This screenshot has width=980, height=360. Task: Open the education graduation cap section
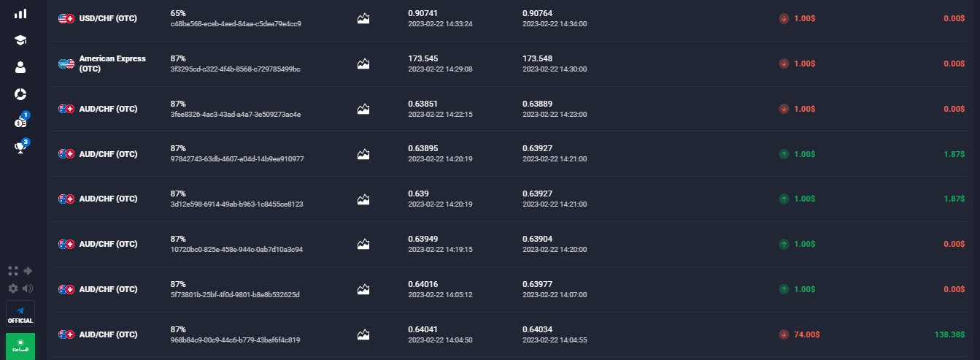point(20,40)
